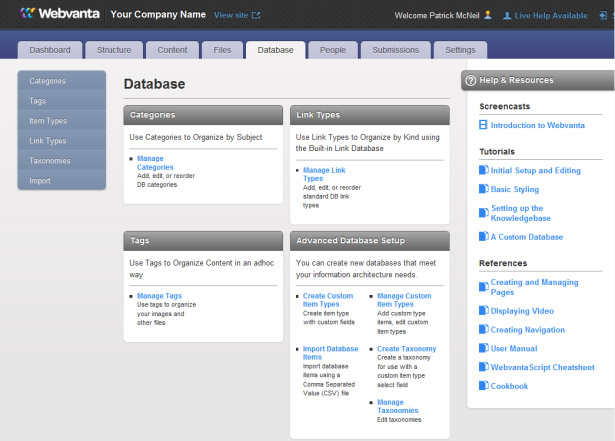Image resolution: width=615 pixels, height=441 pixels.
Task: Open Setting up the Knowledgebase tutorial
Action: pos(520,213)
